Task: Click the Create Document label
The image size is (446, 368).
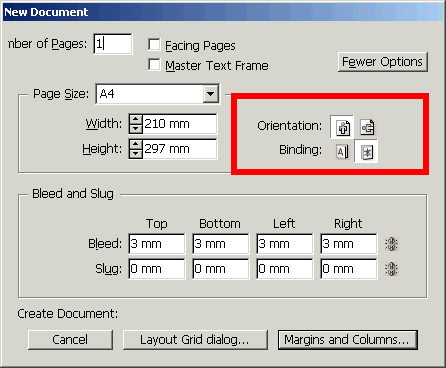Action: coord(68,314)
